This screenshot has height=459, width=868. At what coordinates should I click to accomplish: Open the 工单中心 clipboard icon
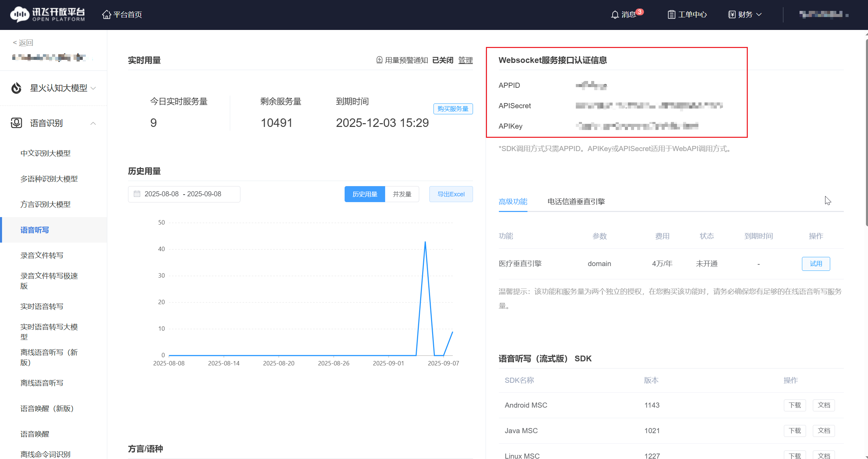click(x=671, y=15)
